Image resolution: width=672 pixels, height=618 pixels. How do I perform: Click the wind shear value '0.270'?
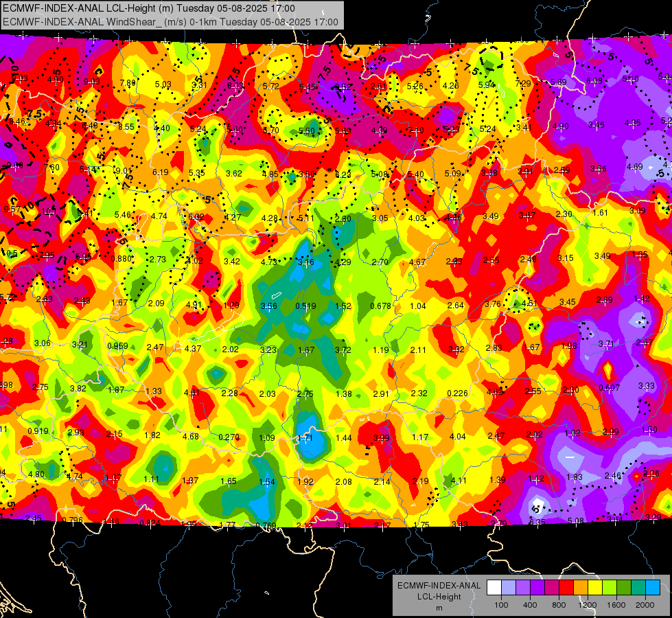[229, 437]
